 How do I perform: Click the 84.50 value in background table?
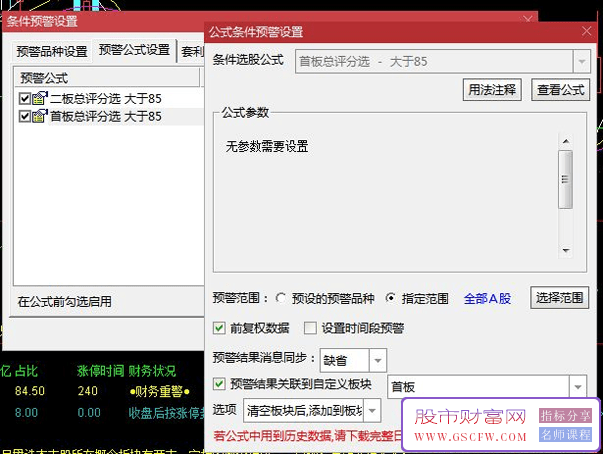point(30,391)
